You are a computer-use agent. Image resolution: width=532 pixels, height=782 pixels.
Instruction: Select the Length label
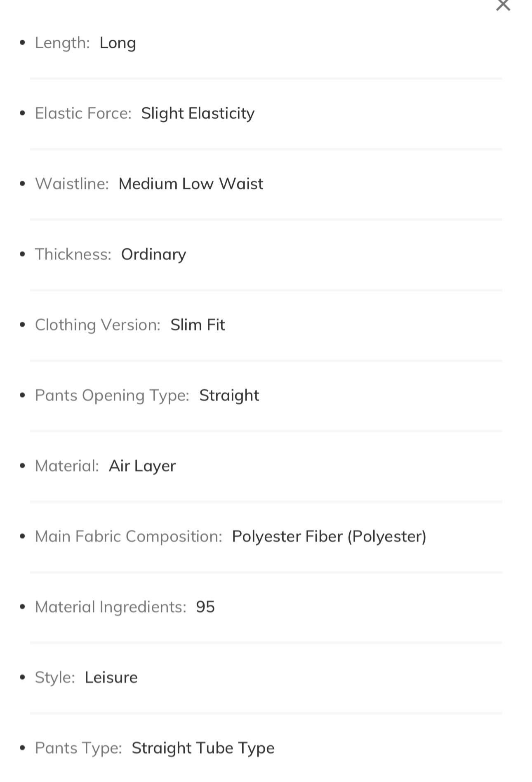(x=62, y=42)
